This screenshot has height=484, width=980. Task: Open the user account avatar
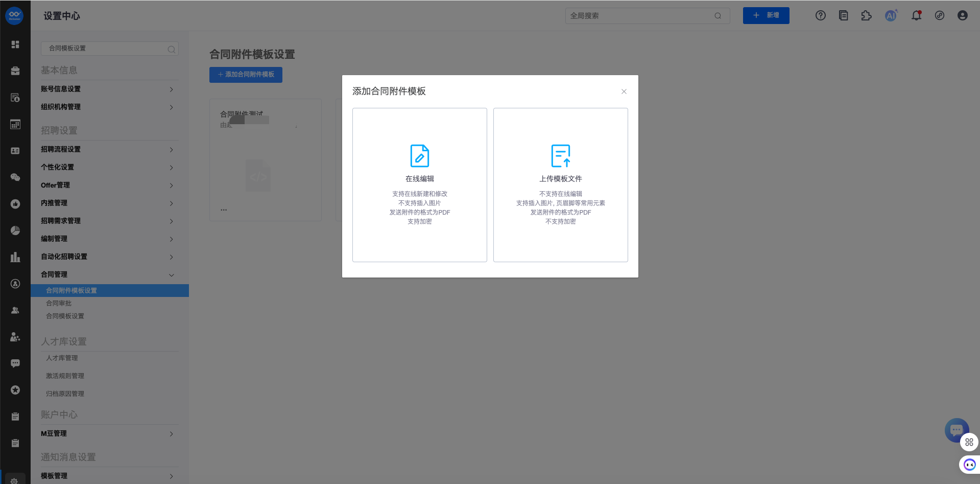coord(963,15)
